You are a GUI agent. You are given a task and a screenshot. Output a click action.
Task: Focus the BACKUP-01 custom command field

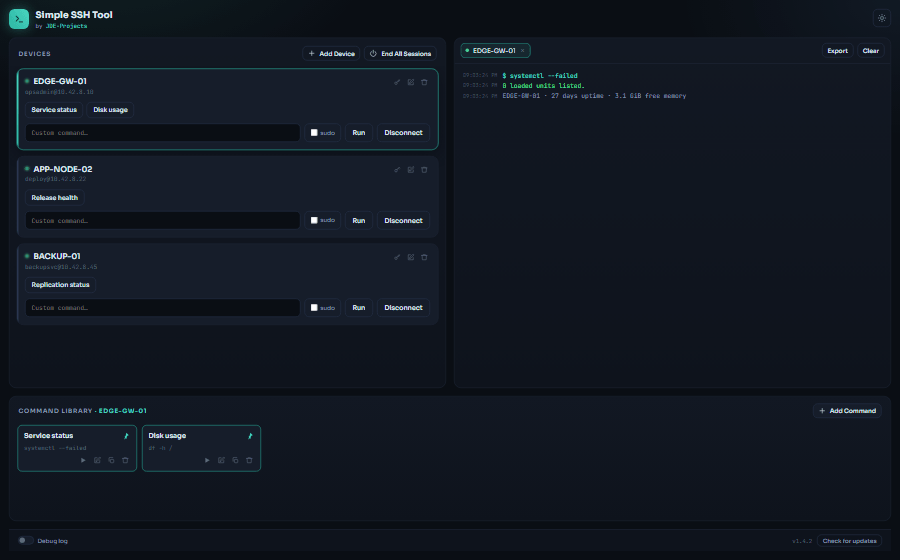coord(162,308)
